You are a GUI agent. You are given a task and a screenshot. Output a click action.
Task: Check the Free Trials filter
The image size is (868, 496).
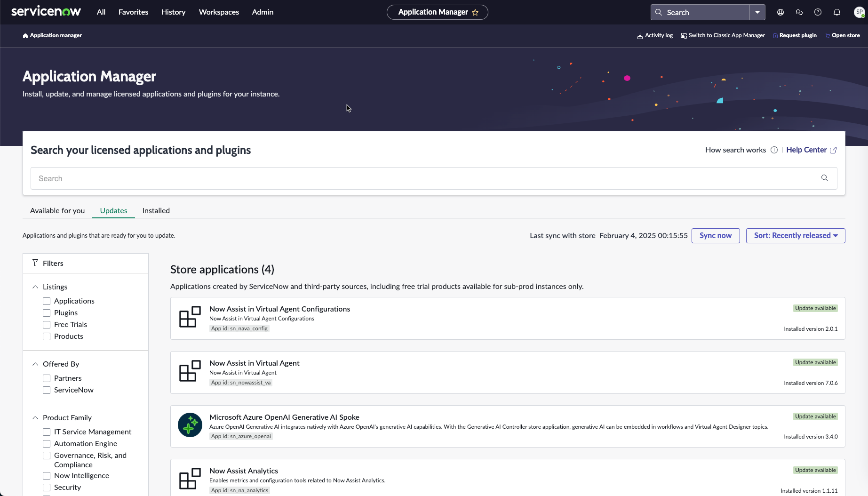tap(47, 325)
